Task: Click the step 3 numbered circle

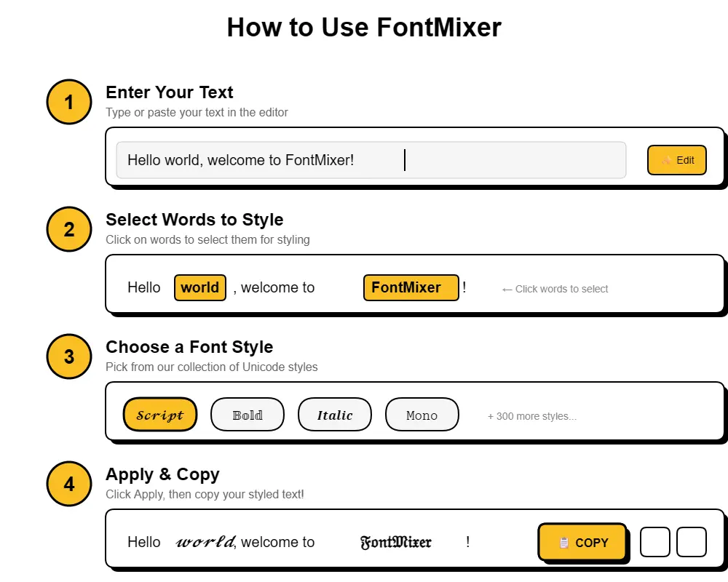Action: tap(68, 356)
